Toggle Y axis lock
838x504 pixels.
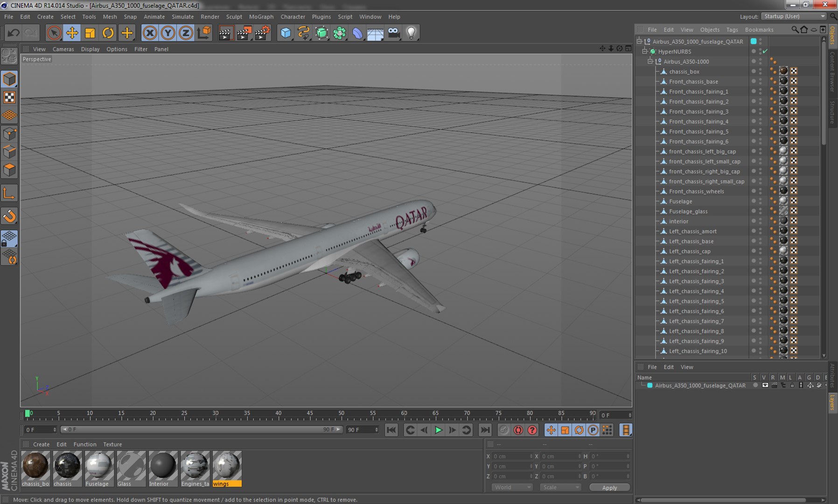click(168, 33)
